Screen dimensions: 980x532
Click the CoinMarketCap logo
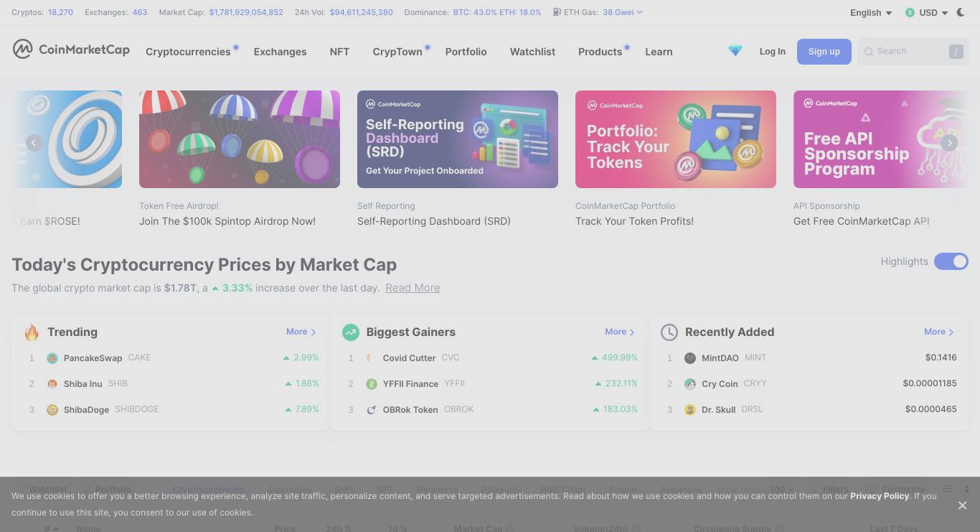[x=71, y=50]
